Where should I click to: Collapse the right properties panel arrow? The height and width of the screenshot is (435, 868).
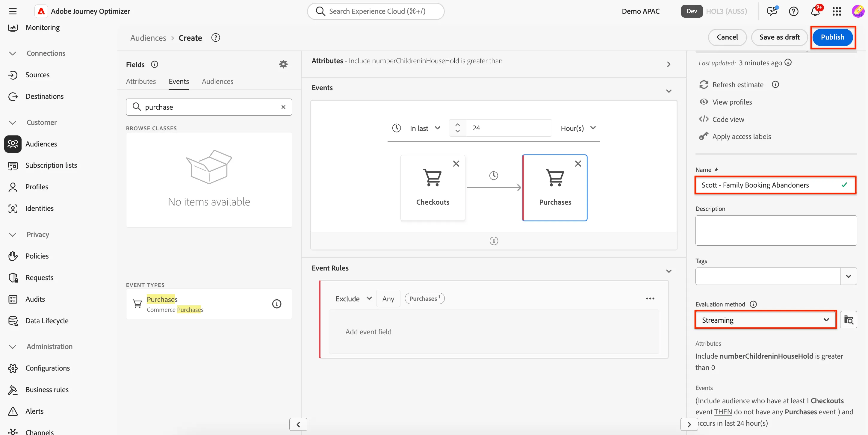(689, 424)
